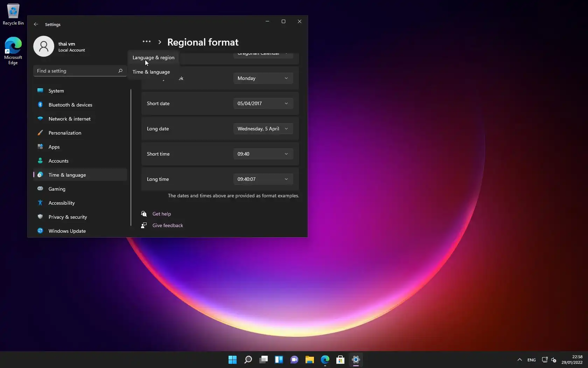This screenshot has height=368, width=588.
Task: Click the Local Account label
Action: click(72, 50)
